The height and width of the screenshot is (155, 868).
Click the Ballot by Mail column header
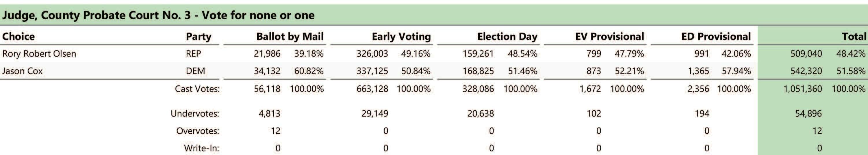pos(290,36)
